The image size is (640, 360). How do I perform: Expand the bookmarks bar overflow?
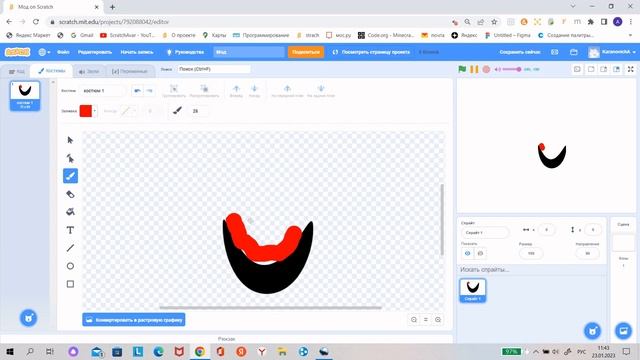pos(631,35)
